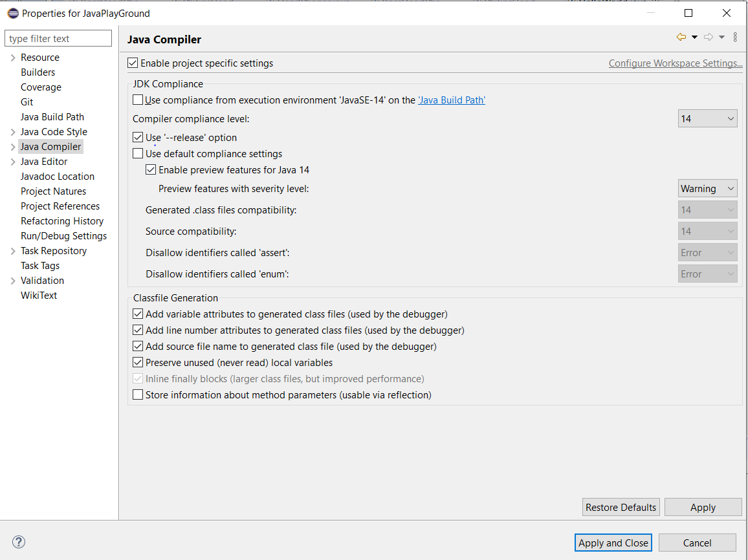Expand the Java Code Style node
The image size is (748, 560).
pyautogui.click(x=13, y=132)
